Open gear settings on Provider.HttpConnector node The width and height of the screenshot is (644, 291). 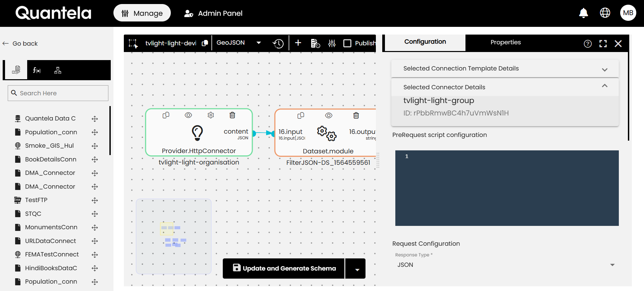[x=210, y=115]
